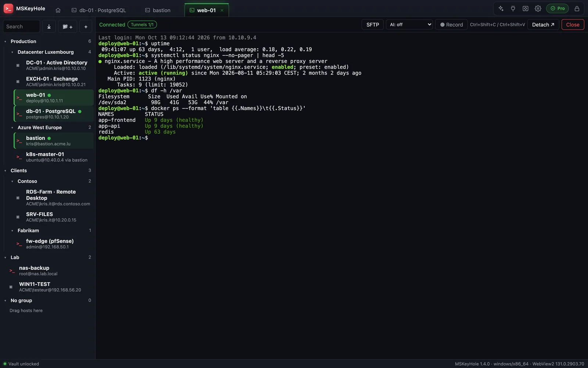Focus the terminal at the last prompt line
This screenshot has width=588, height=368.
click(x=123, y=138)
